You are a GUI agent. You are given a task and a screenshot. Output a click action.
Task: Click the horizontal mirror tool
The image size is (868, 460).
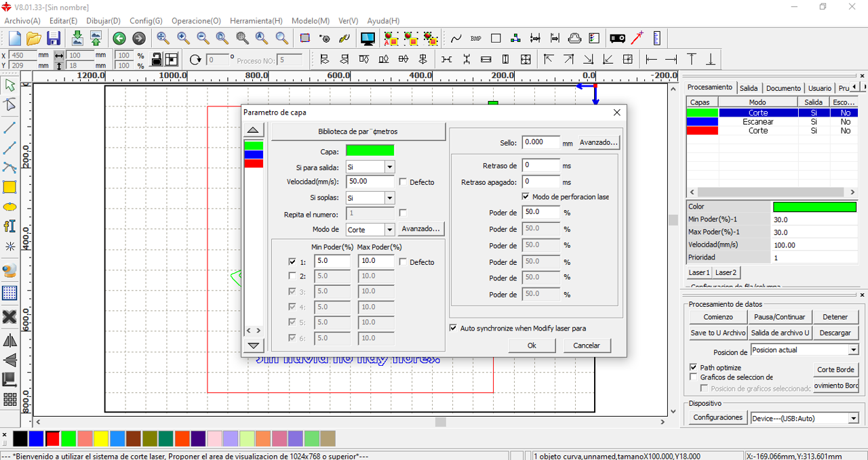pyautogui.click(x=9, y=340)
